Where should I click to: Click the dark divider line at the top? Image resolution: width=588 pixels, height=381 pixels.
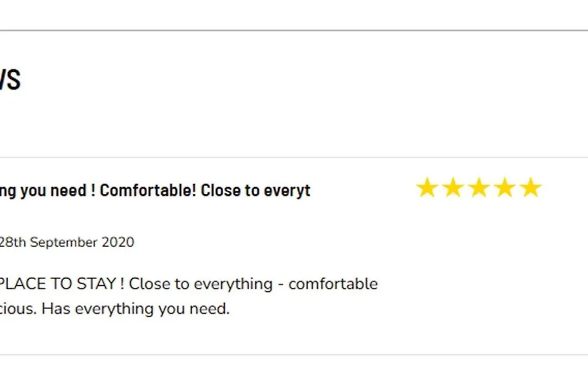click(x=294, y=30)
